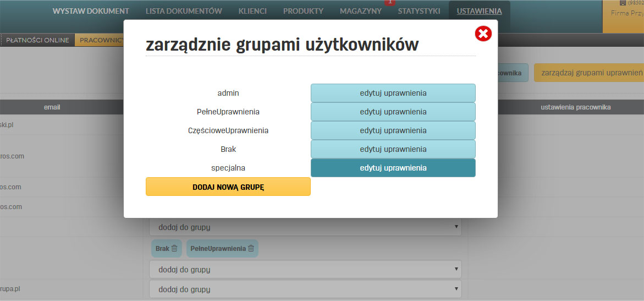Go to Lista dokumentów

[x=184, y=11]
